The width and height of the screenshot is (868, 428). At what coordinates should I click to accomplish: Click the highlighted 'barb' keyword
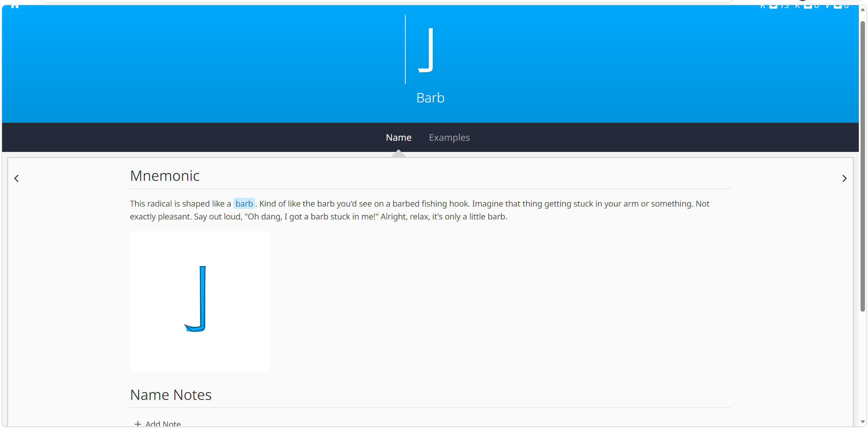[244, 203]
